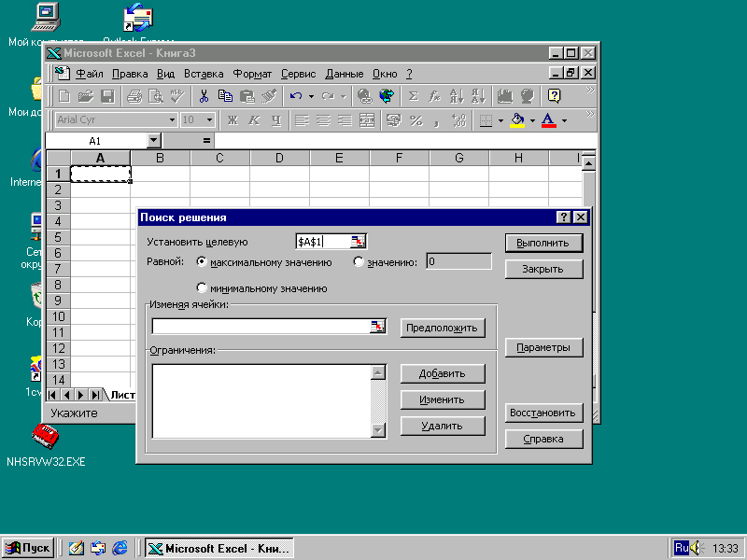Image resolution: width=747 pixels, height=560 pixels.
Task: Click the Format Painter brush icon
Action: [x=269, y=97]
